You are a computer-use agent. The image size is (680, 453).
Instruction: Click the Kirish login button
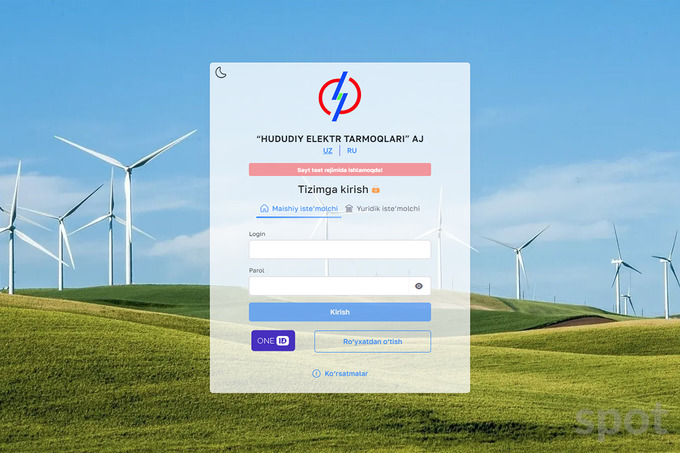pyautogui.click(x=340, y=312)
